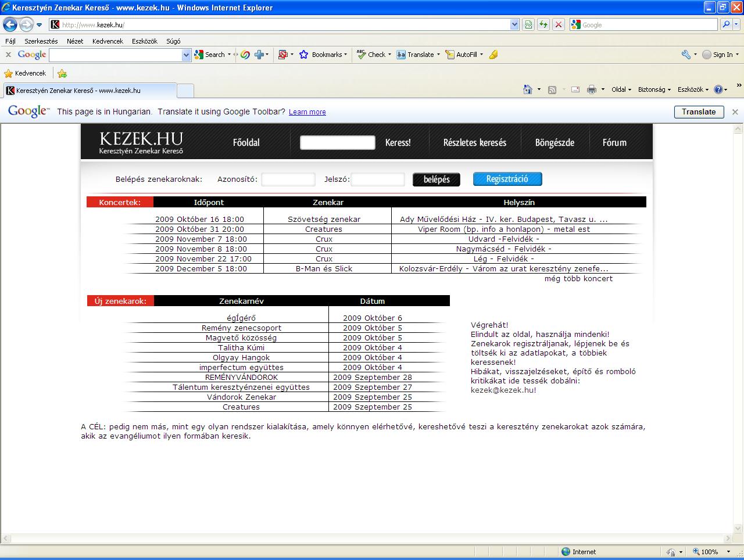Open the Google Toolbar search box dropdown
Screen dimensions: 744x560
pos(186,55)
